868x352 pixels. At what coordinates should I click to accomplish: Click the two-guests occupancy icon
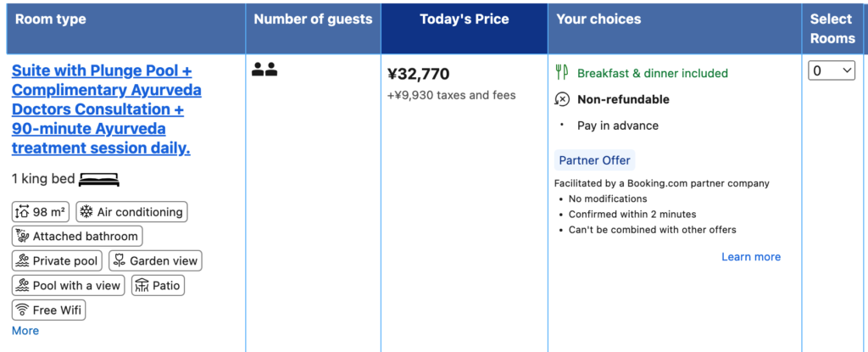coord(264,70)
